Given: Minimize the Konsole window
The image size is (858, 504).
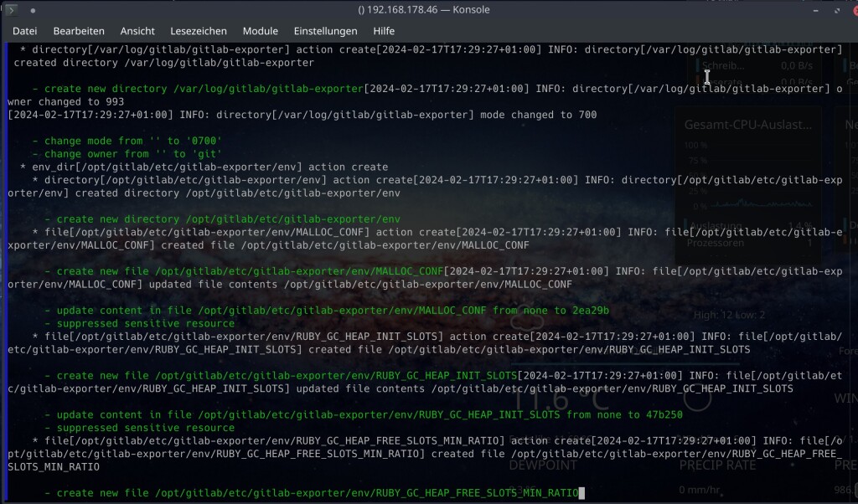Looking at the screenshot, I should 815,10.
